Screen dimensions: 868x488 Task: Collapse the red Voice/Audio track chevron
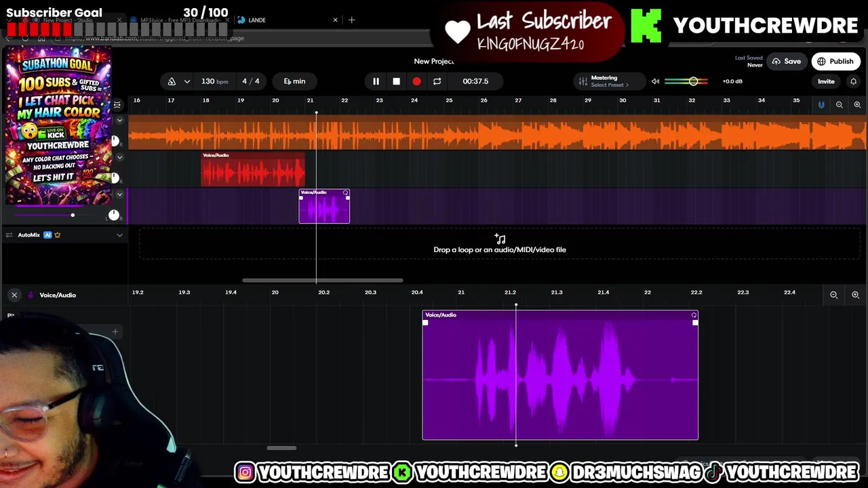[x=119, y=158]
